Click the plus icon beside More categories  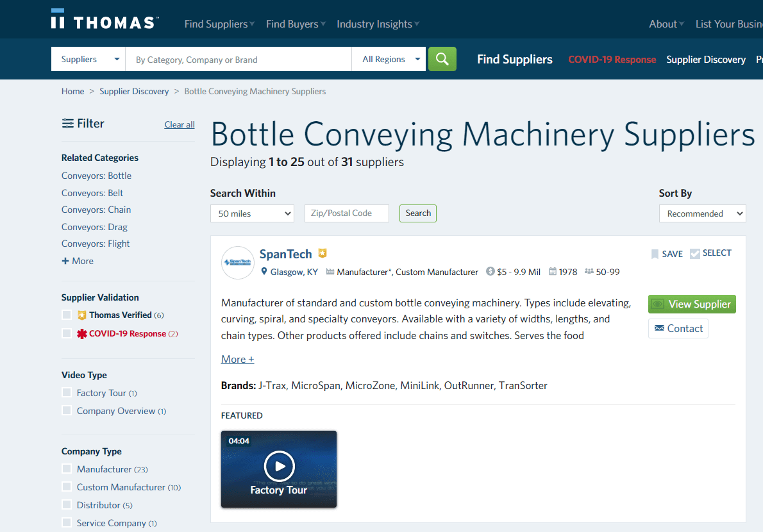[65, 261]
